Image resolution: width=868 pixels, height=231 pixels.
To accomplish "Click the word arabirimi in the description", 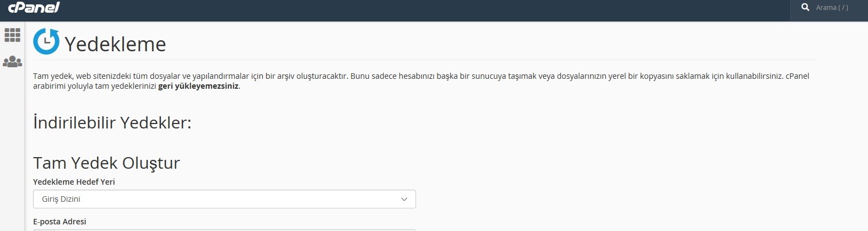I will click(49, 86).
